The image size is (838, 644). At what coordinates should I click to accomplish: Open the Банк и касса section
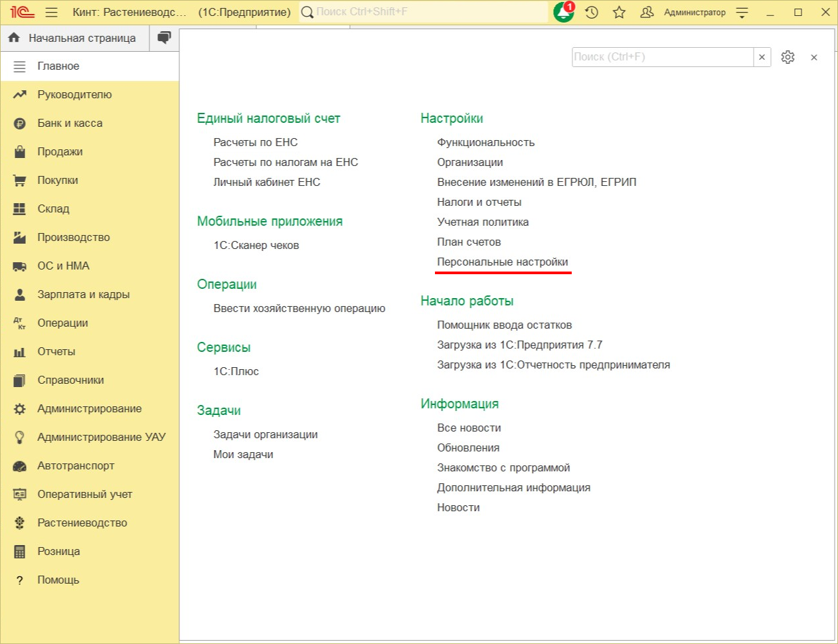pos(70,123)
